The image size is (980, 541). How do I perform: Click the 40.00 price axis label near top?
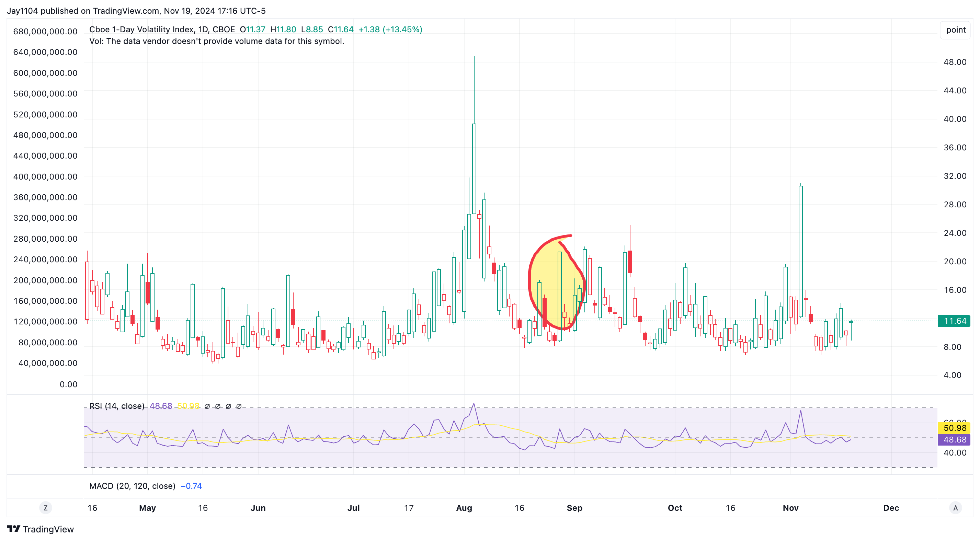[x=955, y=119]
